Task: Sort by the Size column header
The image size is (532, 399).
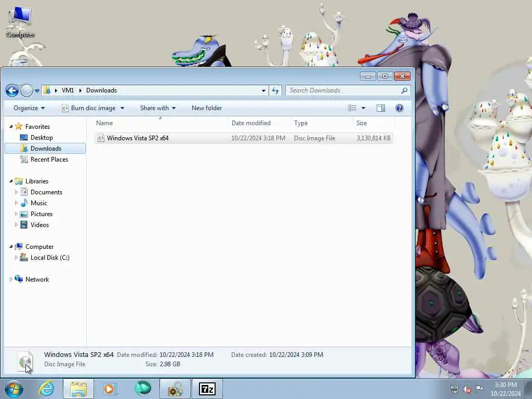Action: 374,123
